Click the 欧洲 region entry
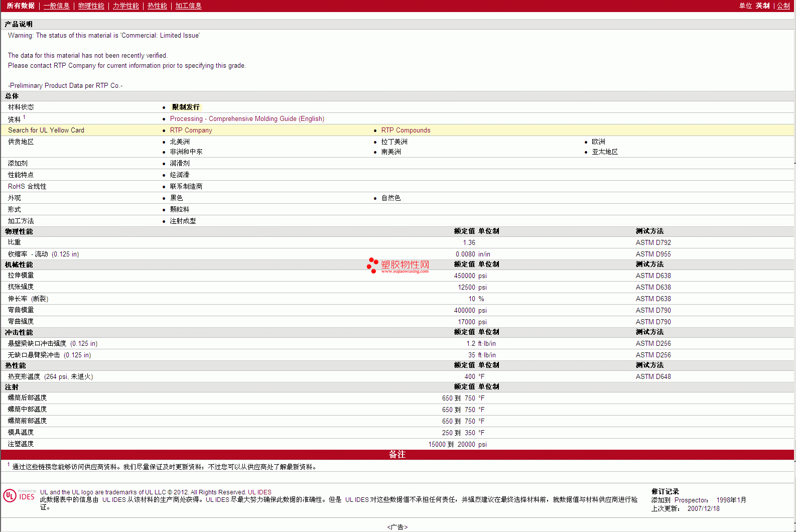 tap(598, 142)
